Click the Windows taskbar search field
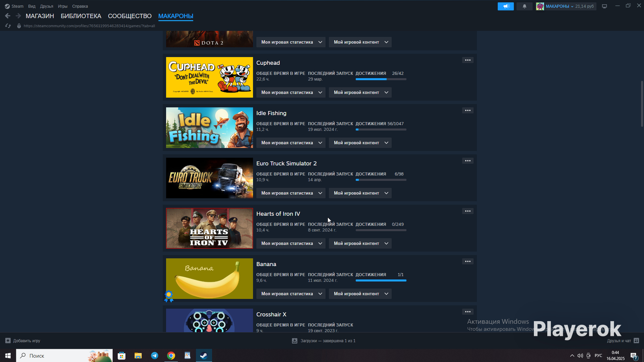This screenshot has width=644, height=362. [x=64, y=355]
